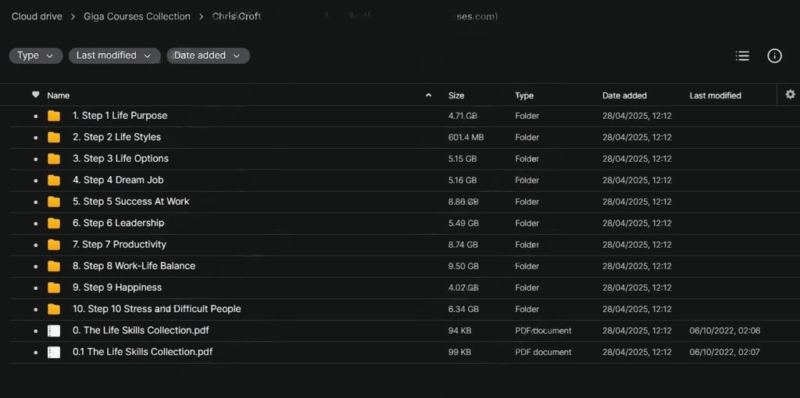Open the info panel icon
800x398 pixels.
774,56
